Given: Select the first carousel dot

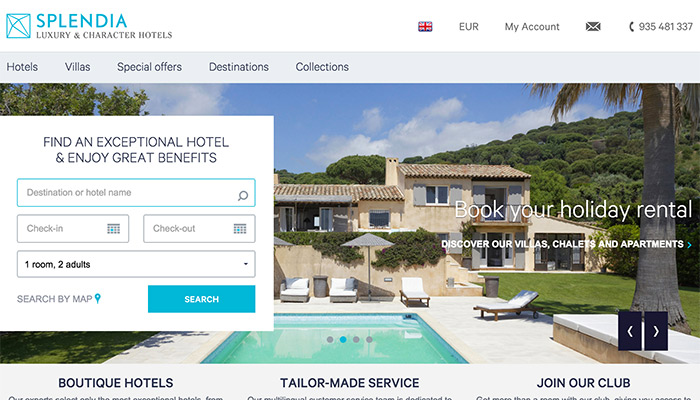Looking at the screenshot, I should [x=330, y=340].
